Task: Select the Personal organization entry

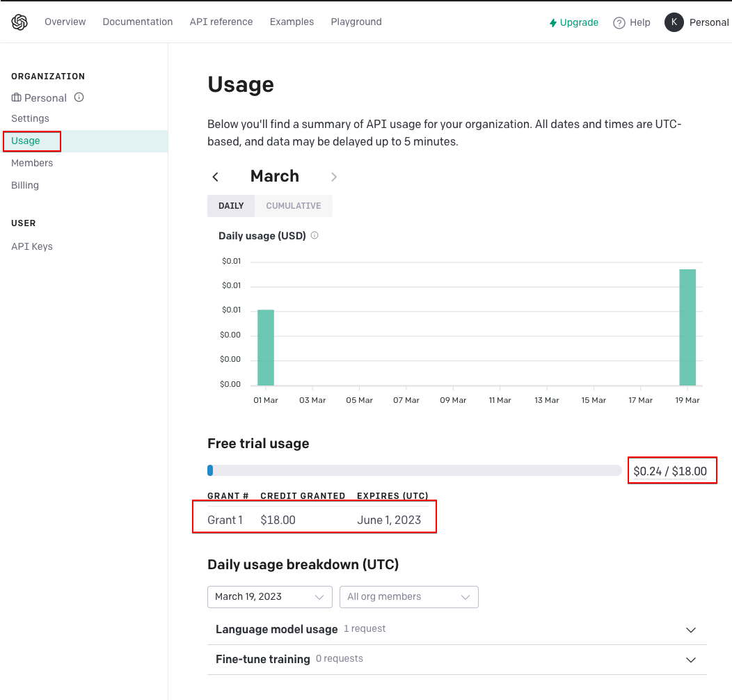Action: tap(45, 97)
